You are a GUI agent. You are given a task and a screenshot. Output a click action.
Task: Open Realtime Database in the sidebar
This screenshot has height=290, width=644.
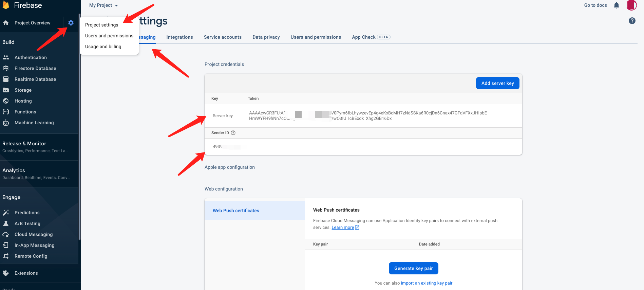pos(35,79)
